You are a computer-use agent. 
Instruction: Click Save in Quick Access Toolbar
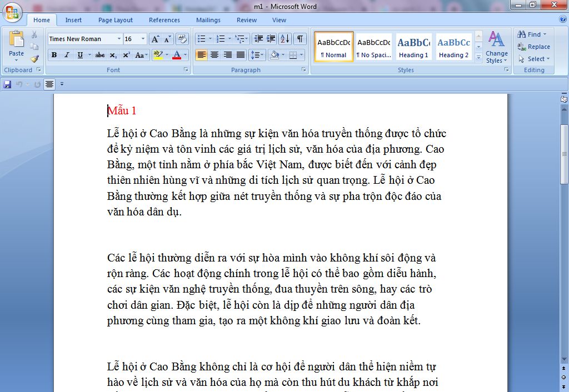pos(7,84)
